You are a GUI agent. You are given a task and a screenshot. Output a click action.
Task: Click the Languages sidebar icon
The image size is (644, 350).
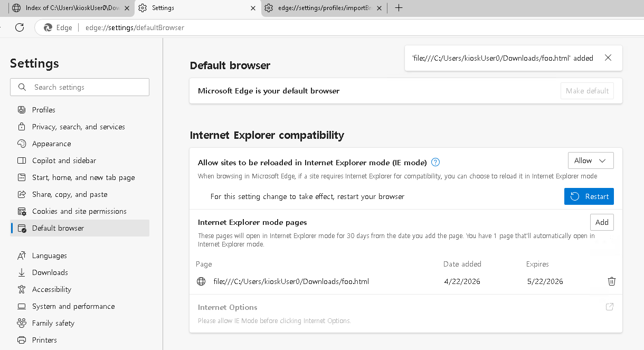pos(22,256)
